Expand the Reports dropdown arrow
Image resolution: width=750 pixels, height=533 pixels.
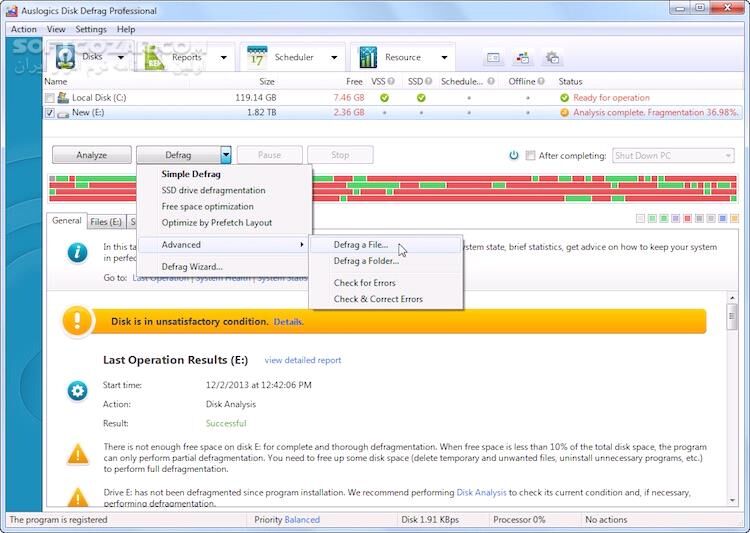tap(223, 58)
